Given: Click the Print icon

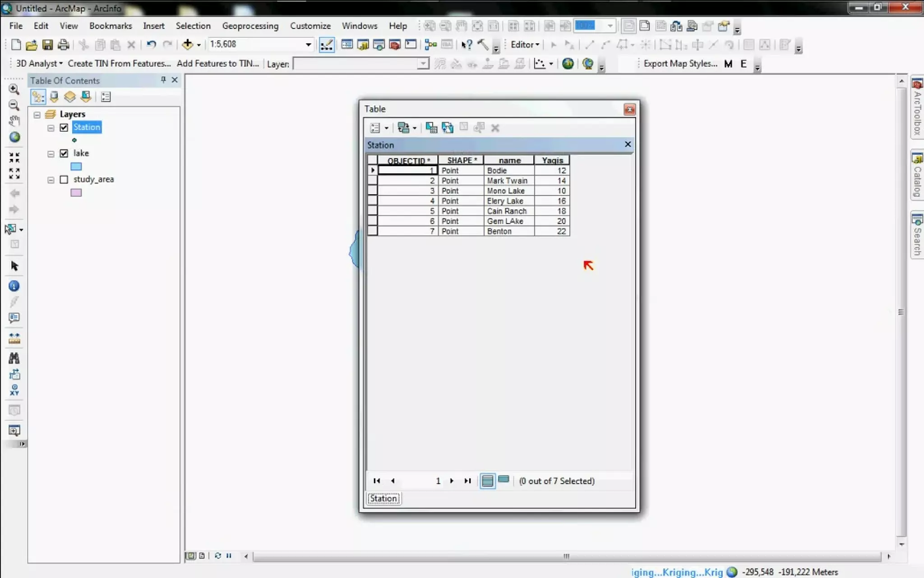Looking at the screenshot, I should (x=64, y=45).
